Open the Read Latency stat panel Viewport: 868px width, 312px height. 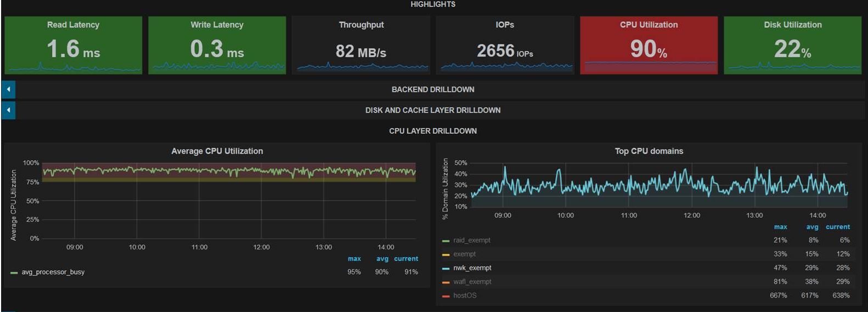[74, 45]
